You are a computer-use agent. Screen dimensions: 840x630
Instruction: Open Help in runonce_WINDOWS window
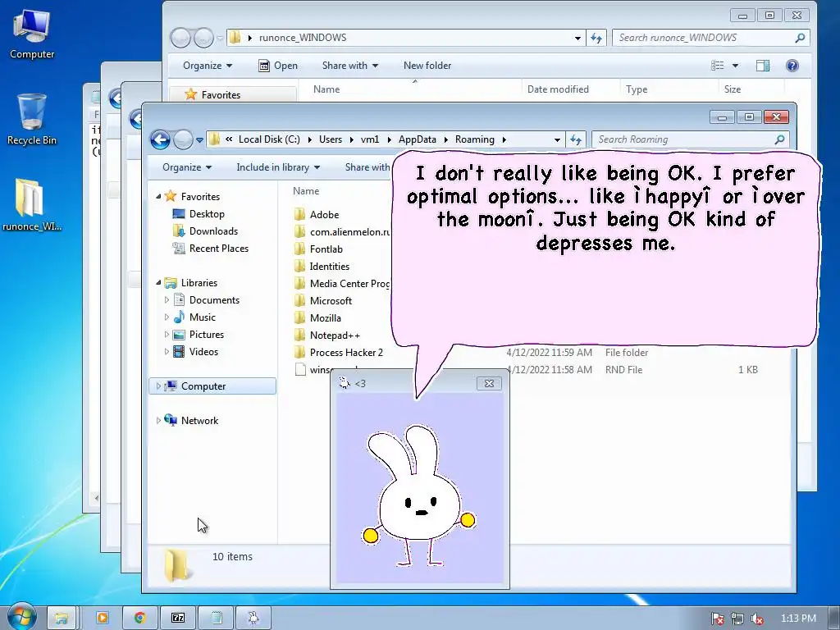click(x=792, y=66)
